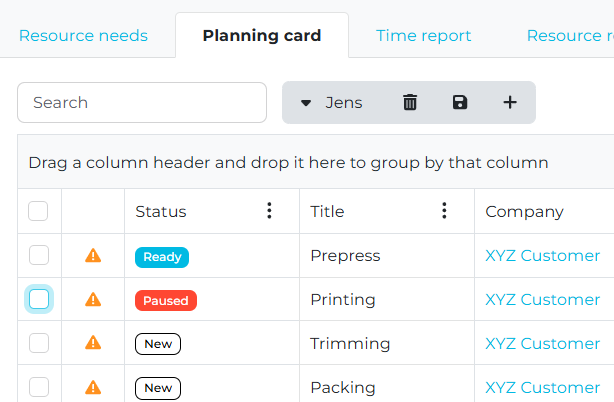Select the Trimming row checkbox
614x402 pixels.
pos(39,343)
